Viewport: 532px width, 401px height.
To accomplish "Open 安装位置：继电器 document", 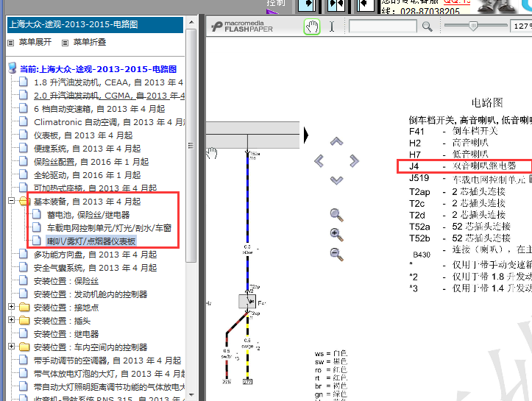I will click(66, 334).
